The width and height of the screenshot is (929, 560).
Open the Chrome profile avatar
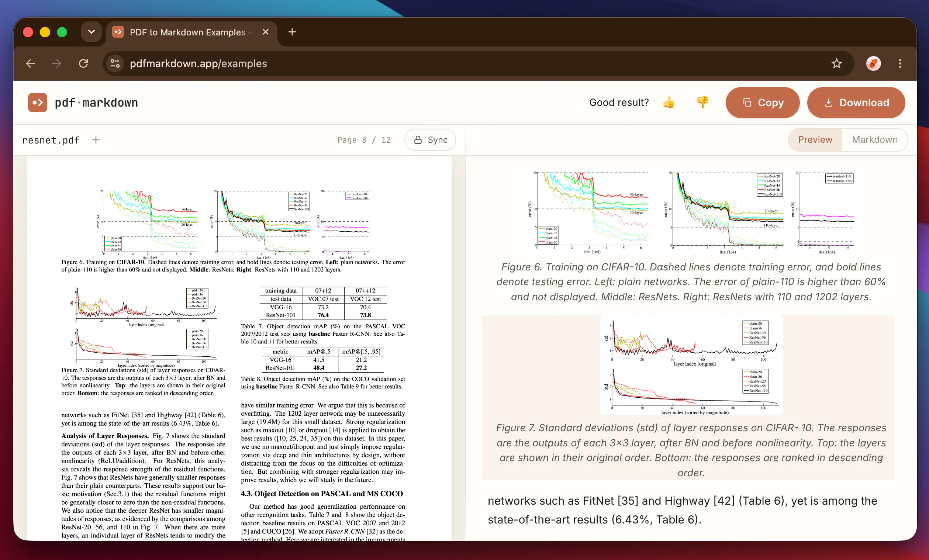click(x=873, y=63)
